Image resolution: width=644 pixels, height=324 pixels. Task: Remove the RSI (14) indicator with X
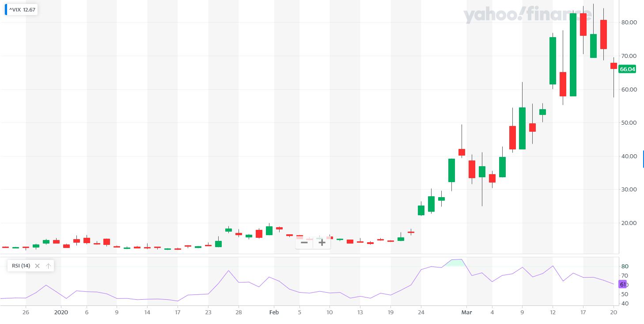(x=38, y=266)
